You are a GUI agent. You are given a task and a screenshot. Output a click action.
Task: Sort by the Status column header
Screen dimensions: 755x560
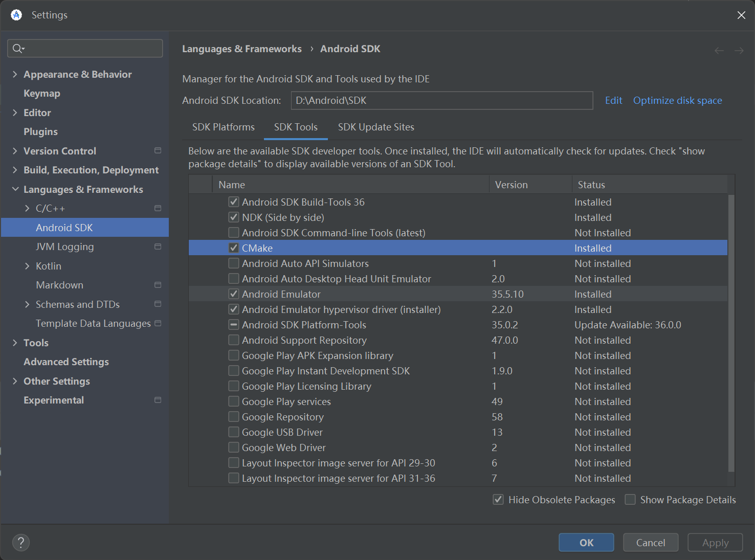click(x=650, y=185)
